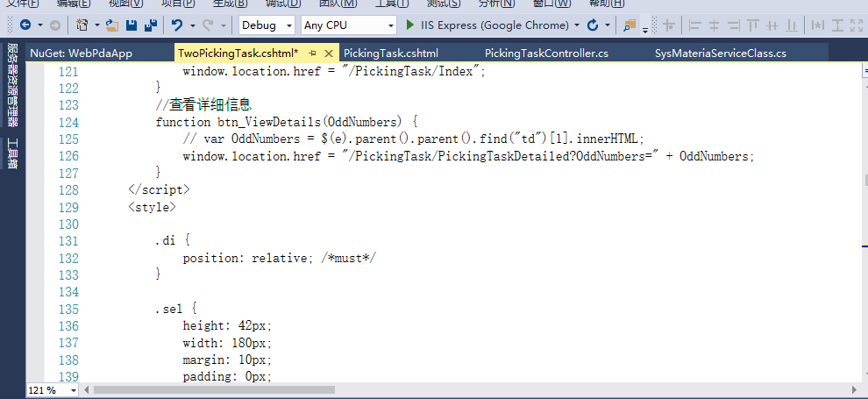The height and width of the screenshot is (399, 868).
Task: Open the 工具箱 side panel
Action: coord(11,153)
